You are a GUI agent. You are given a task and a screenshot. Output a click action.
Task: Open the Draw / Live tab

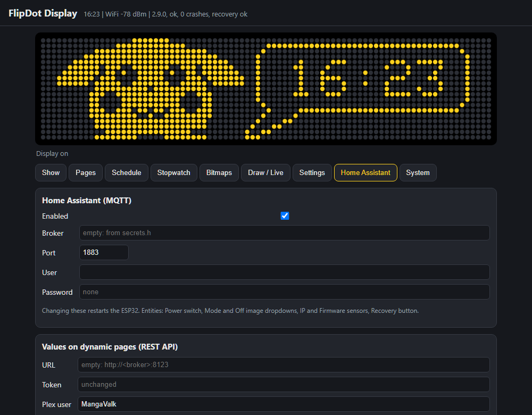(265, 173)
